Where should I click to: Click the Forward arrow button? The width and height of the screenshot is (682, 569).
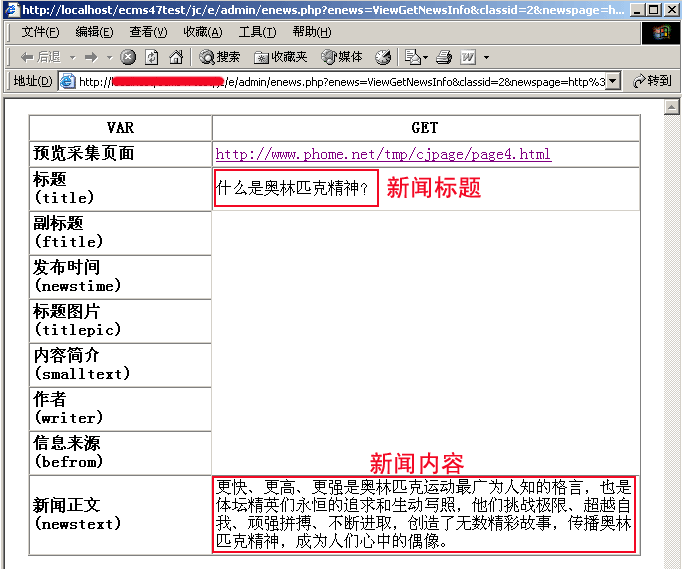pos(90,57)
